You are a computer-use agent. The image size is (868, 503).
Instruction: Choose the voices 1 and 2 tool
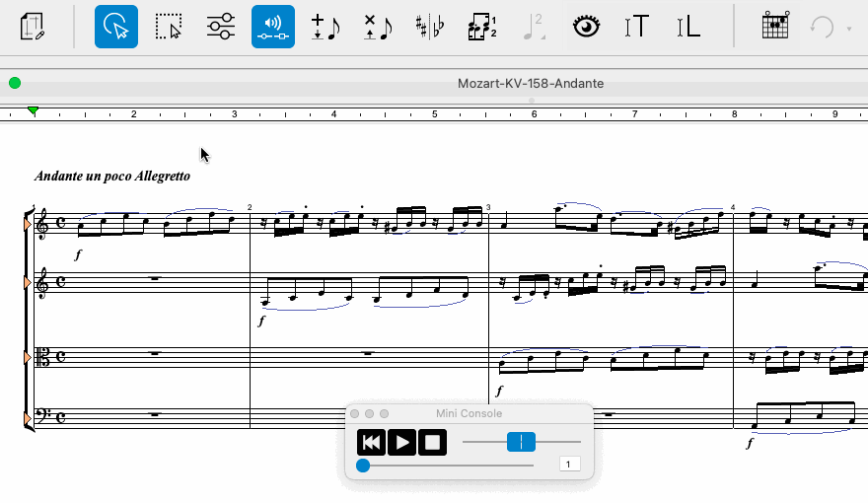(482, 27)
